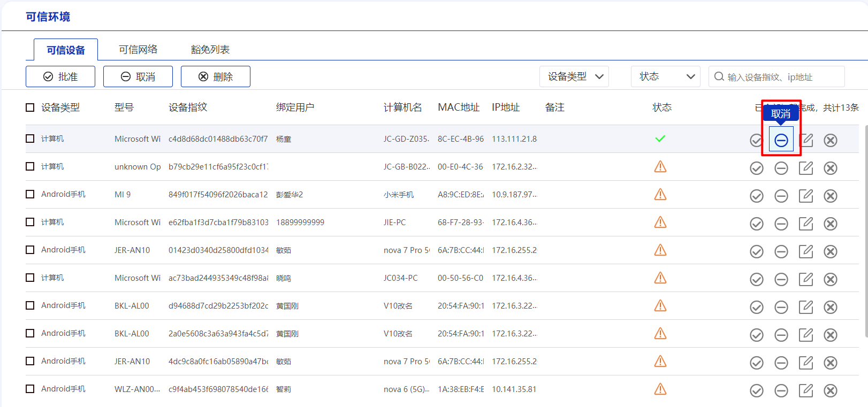
Task: Open the 设备类型 filter dropdown
Action: pyautogui.click(x=574, y=76)
